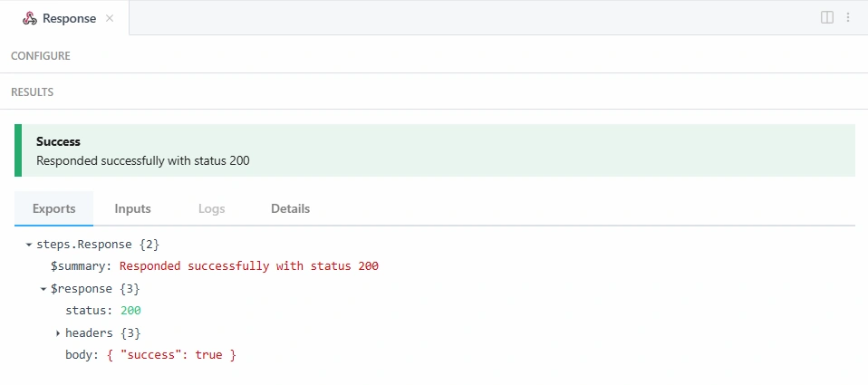Expand the CONFIGURE section
The width and height of the screenshot is (868, 385).
point(41,56)
